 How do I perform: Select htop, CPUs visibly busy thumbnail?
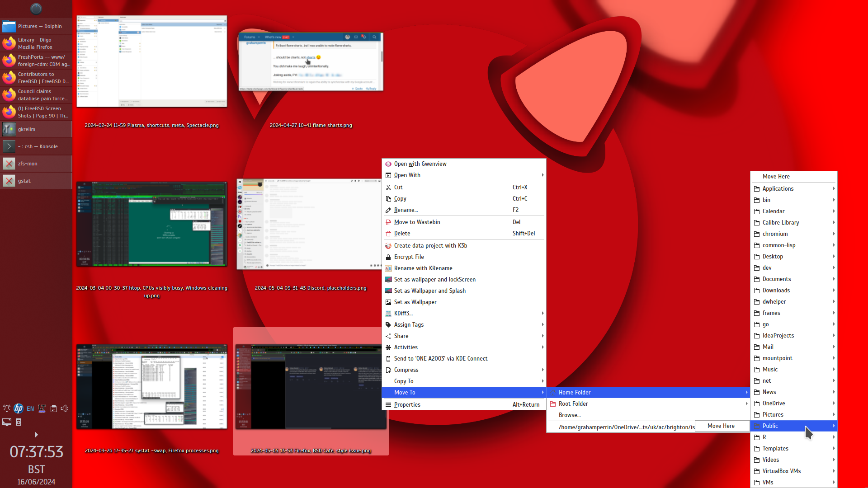coord(152,224)
